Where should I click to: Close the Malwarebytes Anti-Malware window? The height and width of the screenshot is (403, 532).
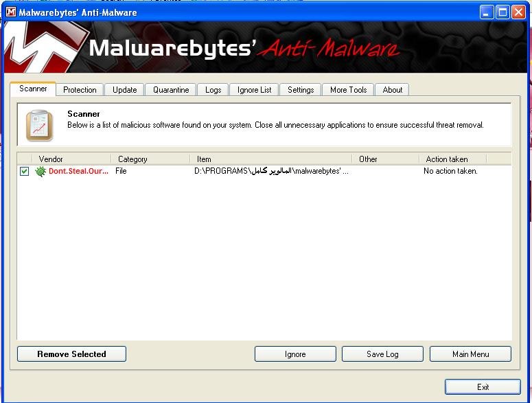pos(518,12)
